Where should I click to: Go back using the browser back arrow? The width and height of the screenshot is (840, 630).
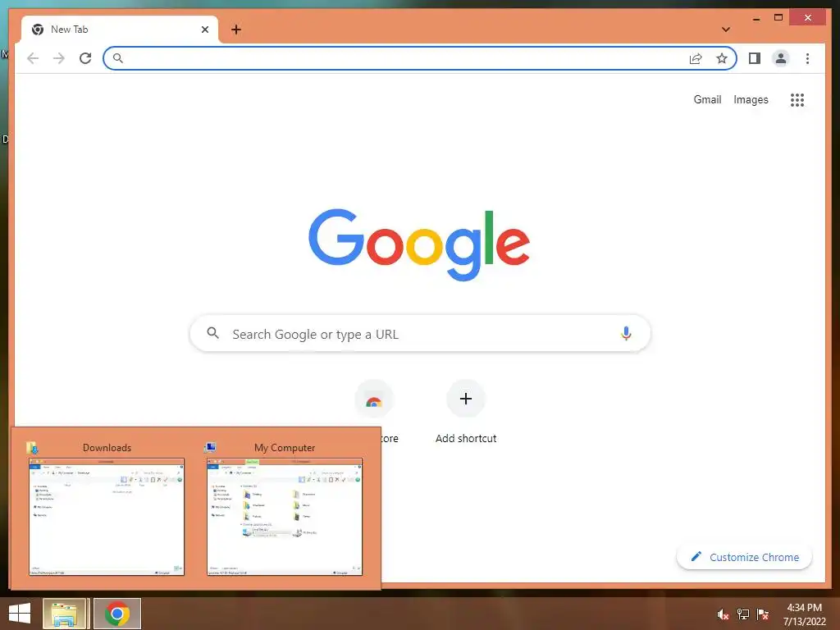(33, 58)
